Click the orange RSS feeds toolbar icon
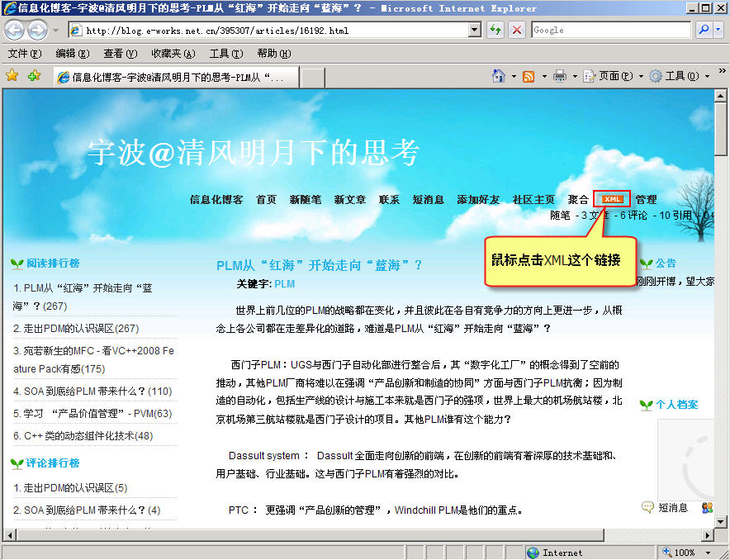This screenshot has width=730, height=560. coord(529,76)
